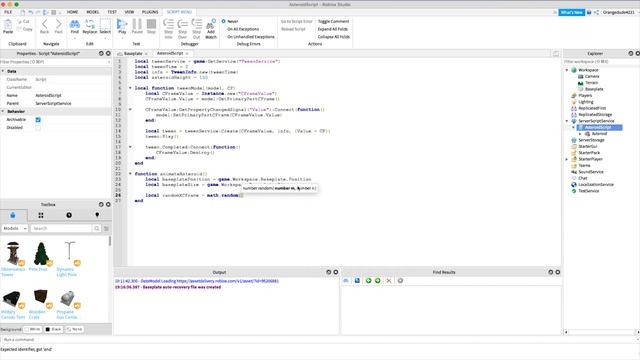
Task: Click the What's New button
Action: pyautogui.click(x=571, y=12)
